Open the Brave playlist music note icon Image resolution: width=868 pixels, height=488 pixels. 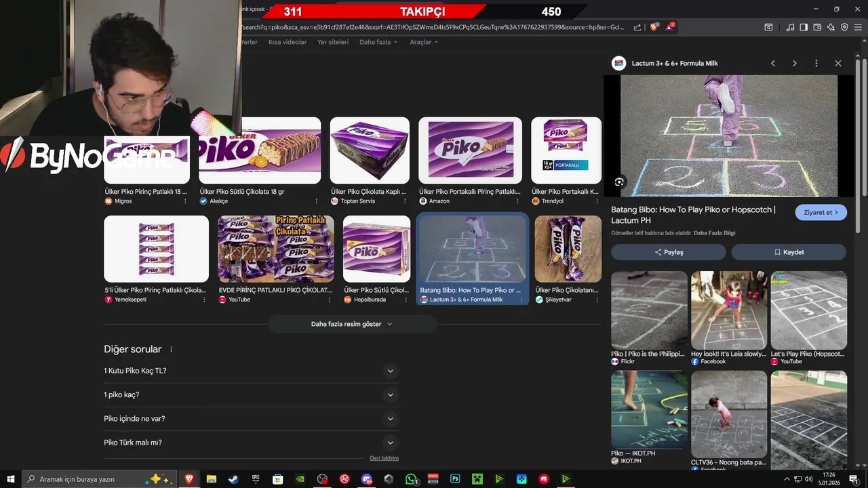pyautogui.click(x=790, y=27)
